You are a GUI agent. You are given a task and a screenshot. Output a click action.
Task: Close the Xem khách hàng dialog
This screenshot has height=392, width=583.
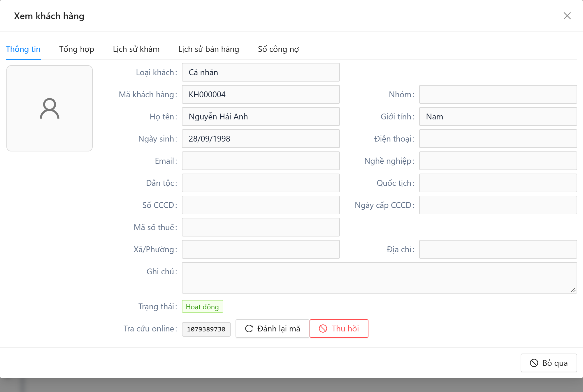[x=567, y=16]
